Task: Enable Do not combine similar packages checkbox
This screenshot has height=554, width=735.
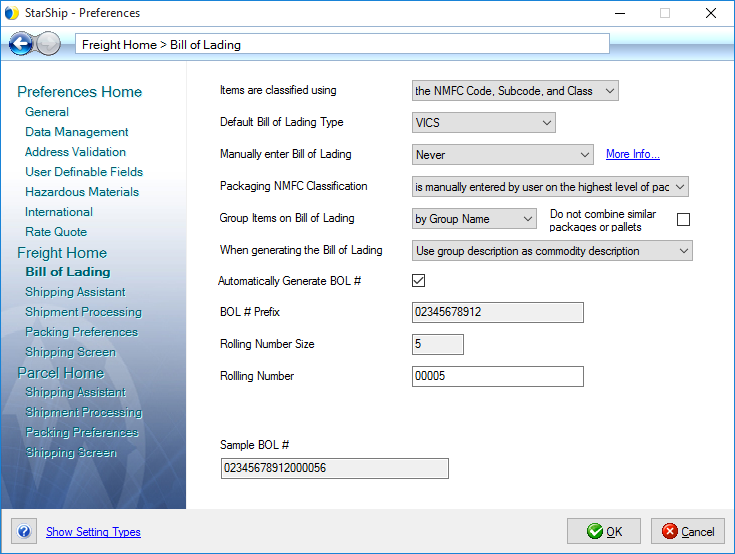Action: (683, 219)
